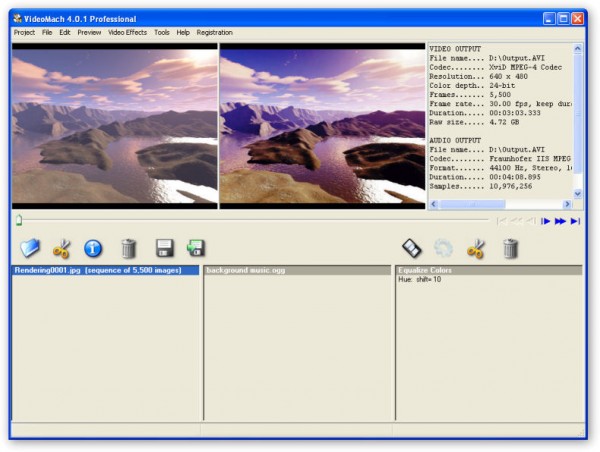Click output info panel scroll down arrow

577,194
